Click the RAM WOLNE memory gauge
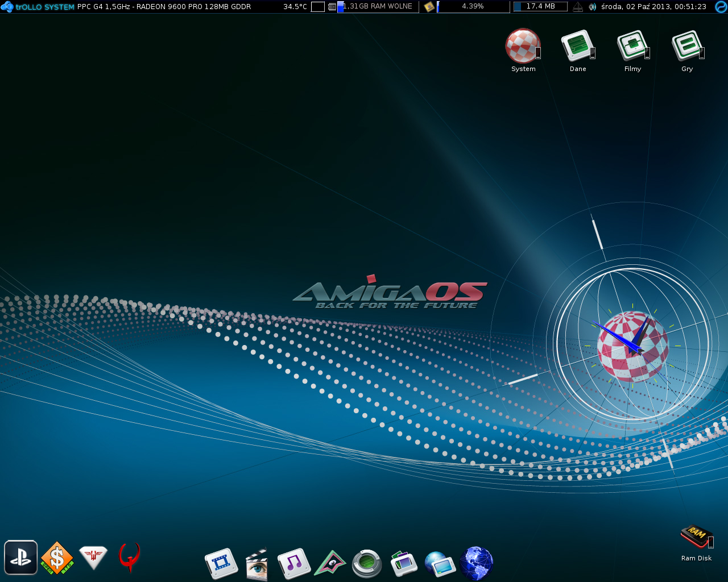The image size is (728, 582). (x=378, y=7)
